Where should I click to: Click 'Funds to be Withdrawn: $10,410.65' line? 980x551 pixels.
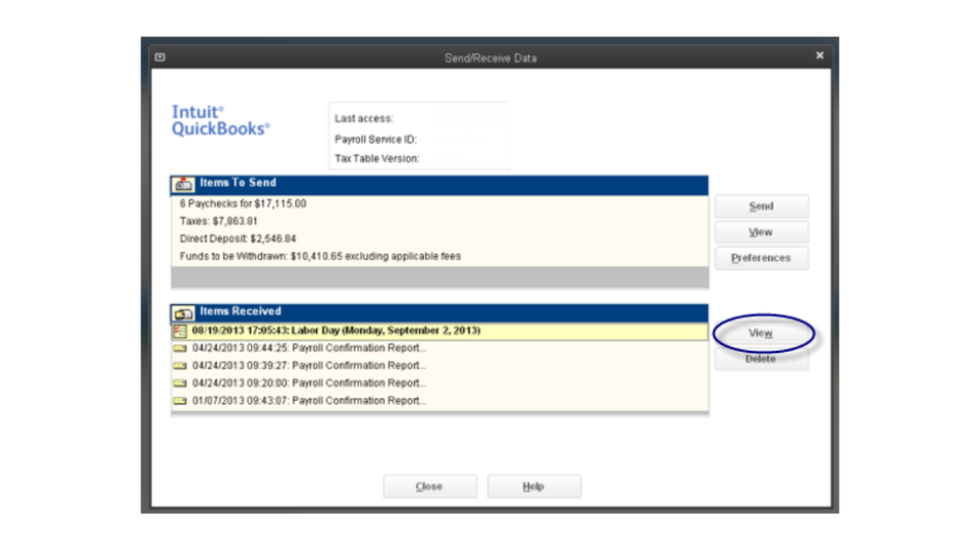click(320, 256)
